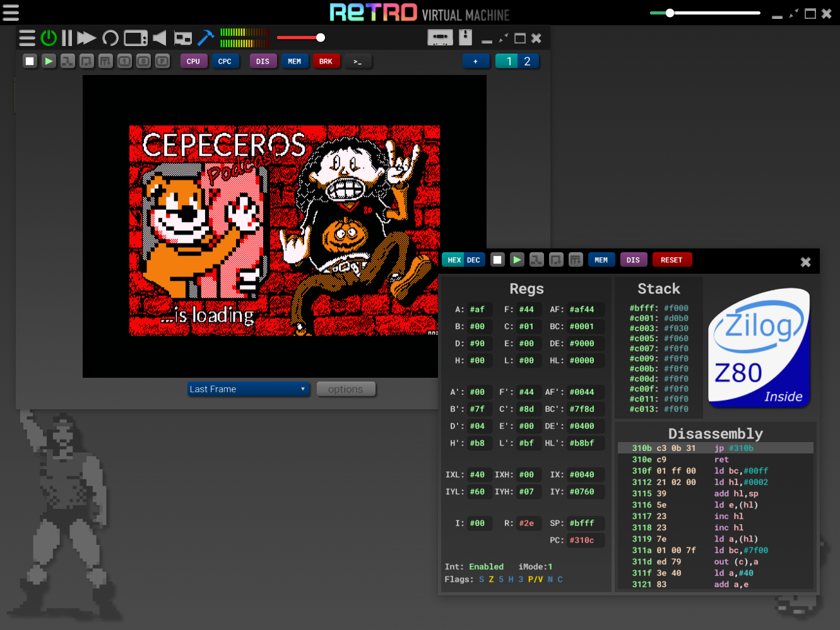The image size is (840, 630).
Task: Click the speaker sound icon
Action: tap(160, 38)
